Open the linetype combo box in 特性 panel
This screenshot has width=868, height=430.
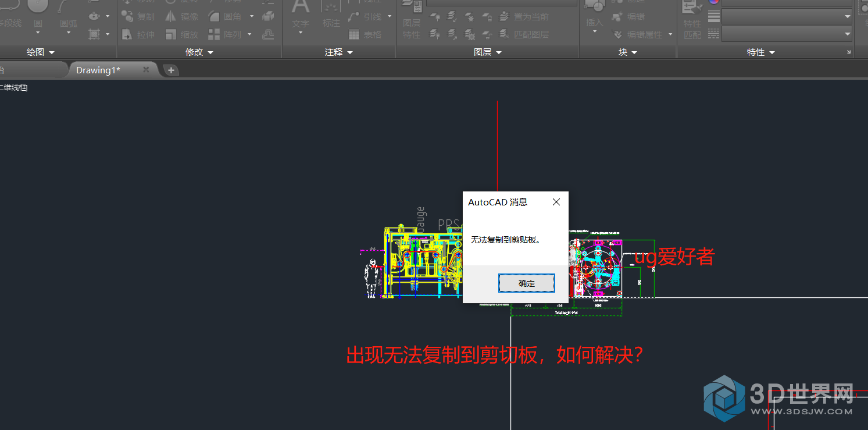pyautogui.click(x=787, y=35)
